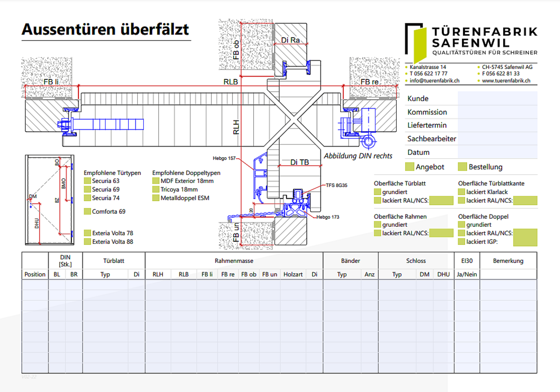560x392 pixels.
Task: Check grundiert under Oberfläche Türblatt
Action: (x=377, y=192)
